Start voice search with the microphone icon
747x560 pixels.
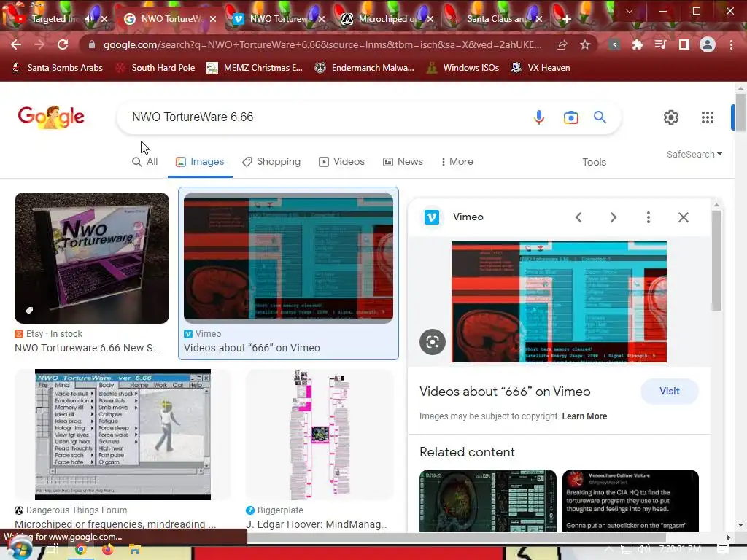[539, 117]
